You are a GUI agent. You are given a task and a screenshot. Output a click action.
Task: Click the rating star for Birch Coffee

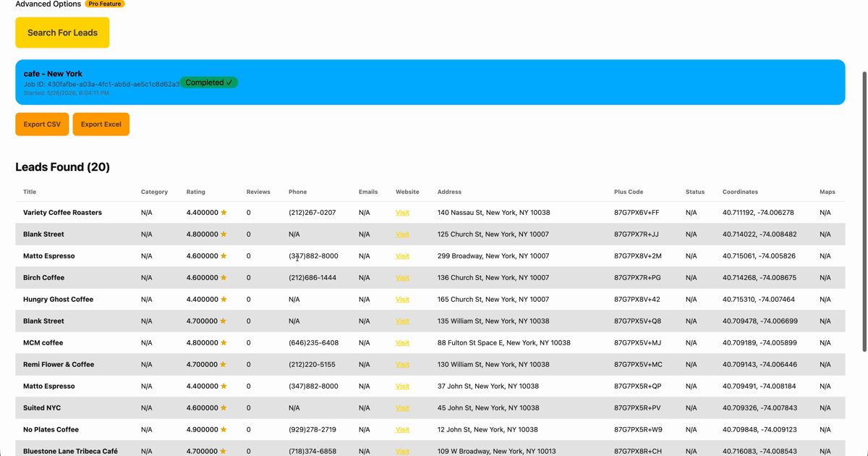pos(224,278)
